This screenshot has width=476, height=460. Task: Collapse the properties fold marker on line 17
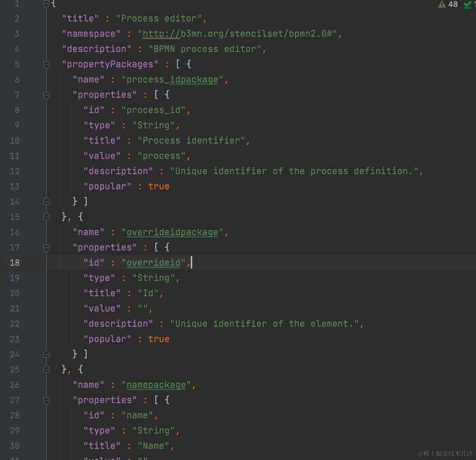coord(46,248)
